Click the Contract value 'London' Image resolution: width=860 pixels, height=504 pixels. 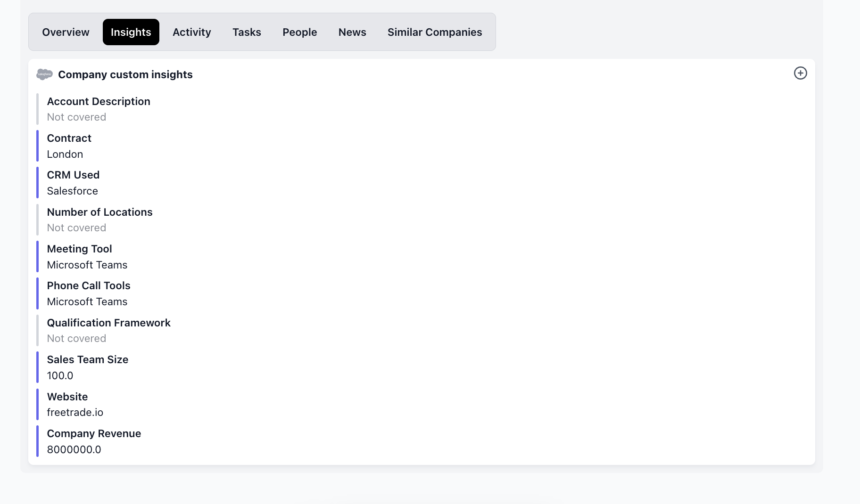pos(65,154)
